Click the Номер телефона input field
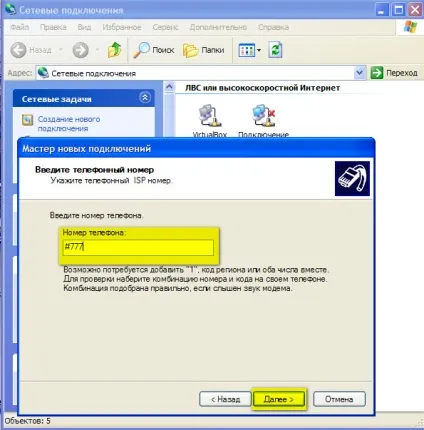The width and height of the screenshot is (424, 430). (x=138, y=247)
